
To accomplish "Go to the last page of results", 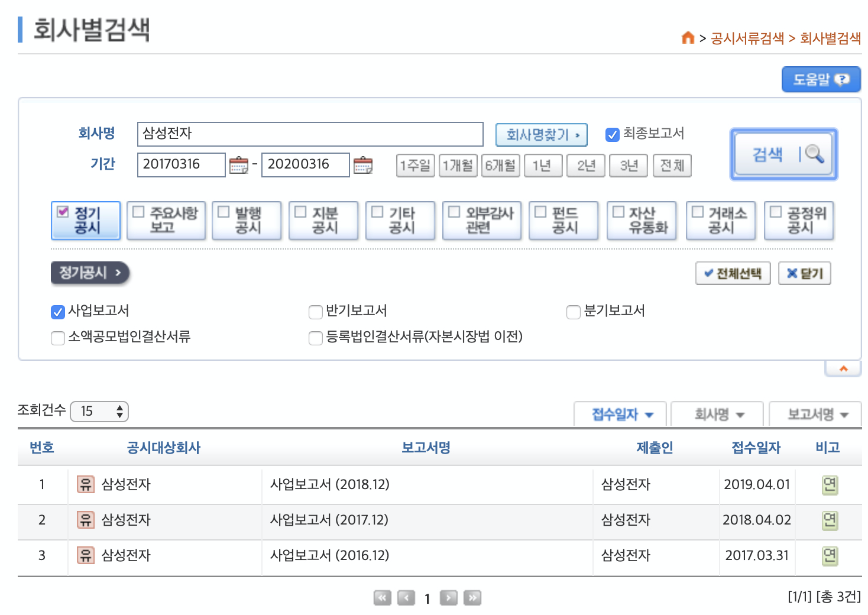I will pos(472,598).
